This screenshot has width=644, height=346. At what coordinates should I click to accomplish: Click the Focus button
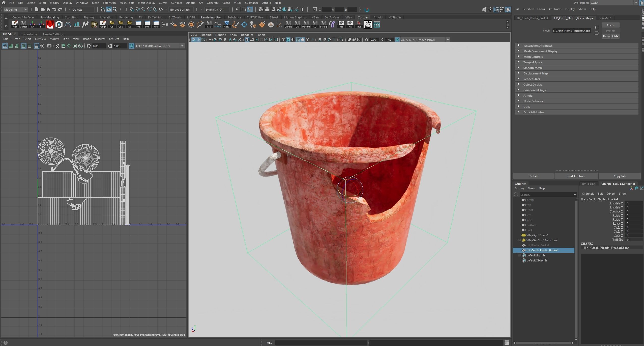(610, 25)
